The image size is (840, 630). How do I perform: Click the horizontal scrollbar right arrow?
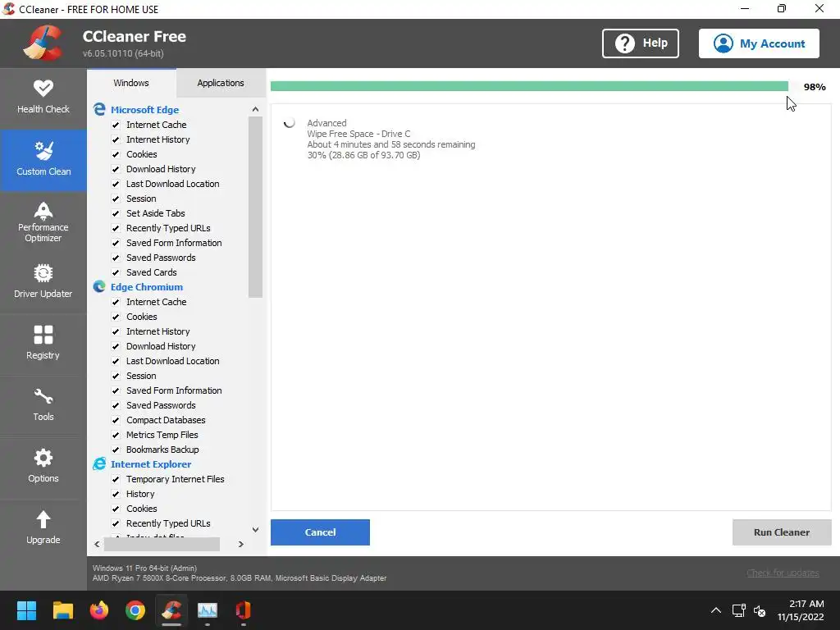[x=241, y=544]
